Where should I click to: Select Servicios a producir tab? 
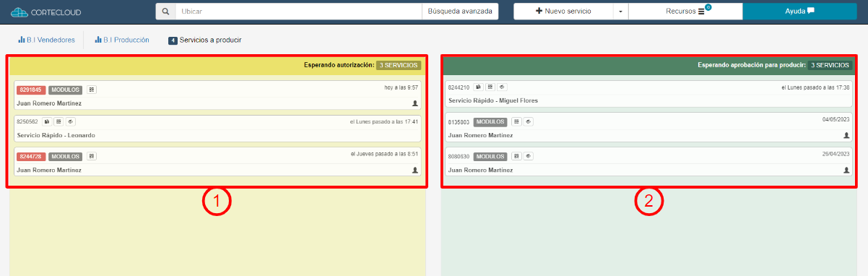pyautogui.click(x=205, y=40)
